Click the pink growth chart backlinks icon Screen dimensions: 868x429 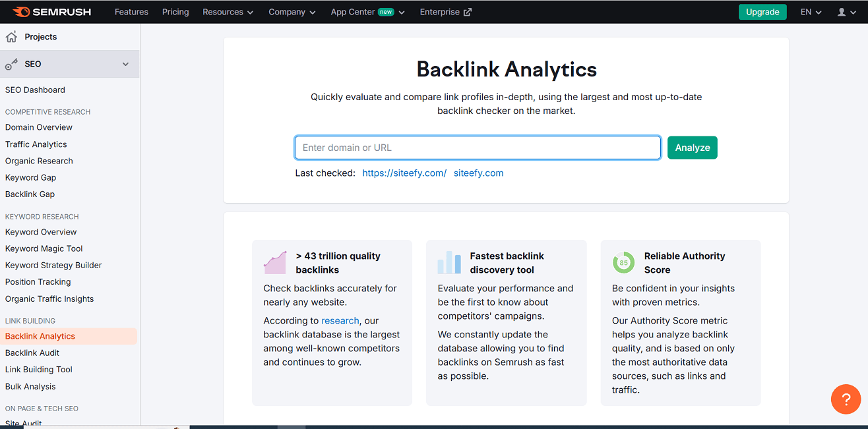point(275,262)
